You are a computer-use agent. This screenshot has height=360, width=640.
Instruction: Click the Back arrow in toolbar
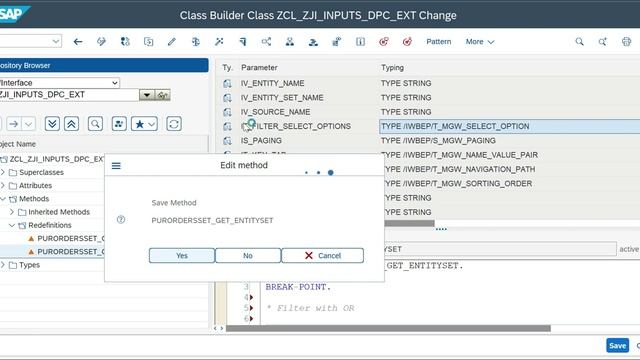[78, 42]
